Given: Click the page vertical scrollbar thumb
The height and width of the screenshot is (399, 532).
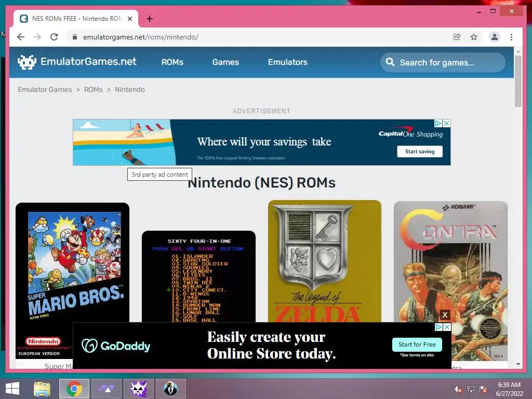Looking at the screenshot, I should (x=518, y=81).
